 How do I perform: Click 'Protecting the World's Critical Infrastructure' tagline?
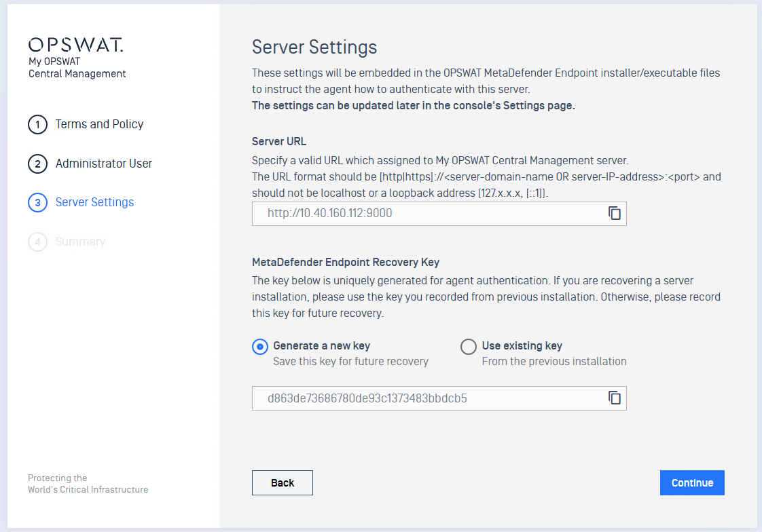(x=88, y=484)
